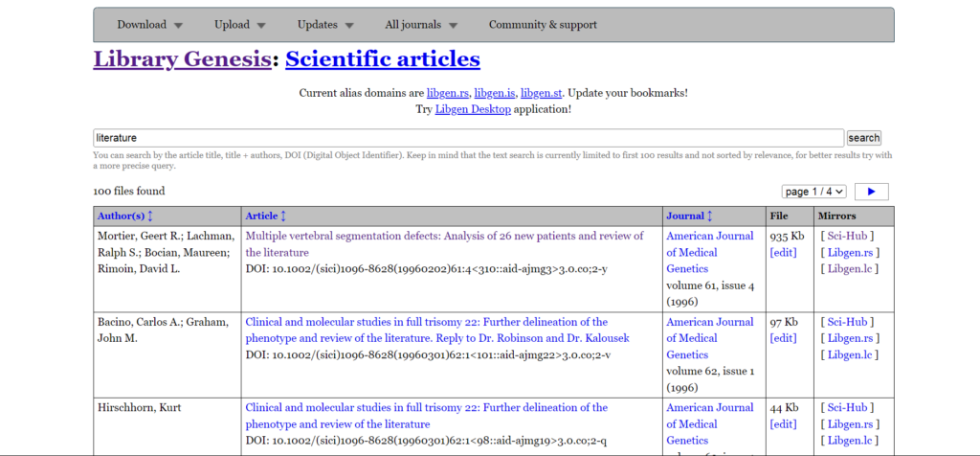
Task: Open Libgen.rs mirror for Bacino article
Action: (850, 338)
